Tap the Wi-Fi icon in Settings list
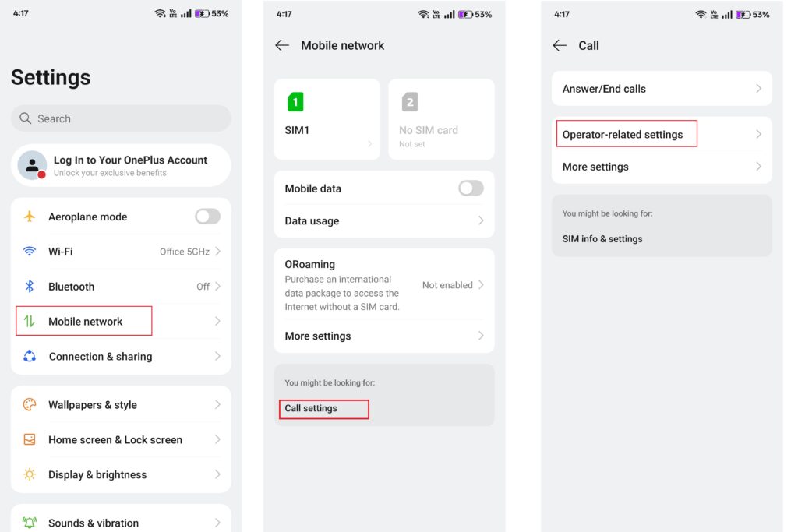The width and height of the screenshot is (798, 532). coord(30,252)
